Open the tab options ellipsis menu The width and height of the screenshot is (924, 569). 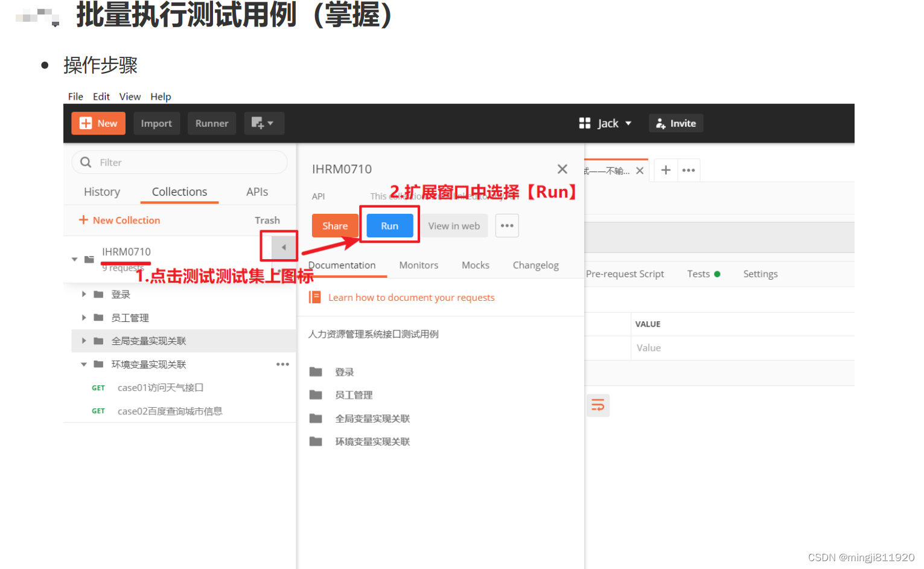(x=689, y=170)
